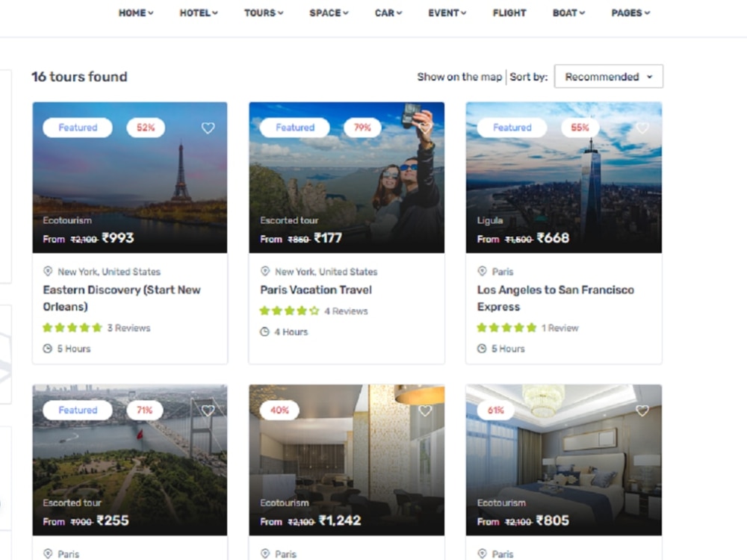
Task: Expand the Event navigation menu
Action: point(447,13)
